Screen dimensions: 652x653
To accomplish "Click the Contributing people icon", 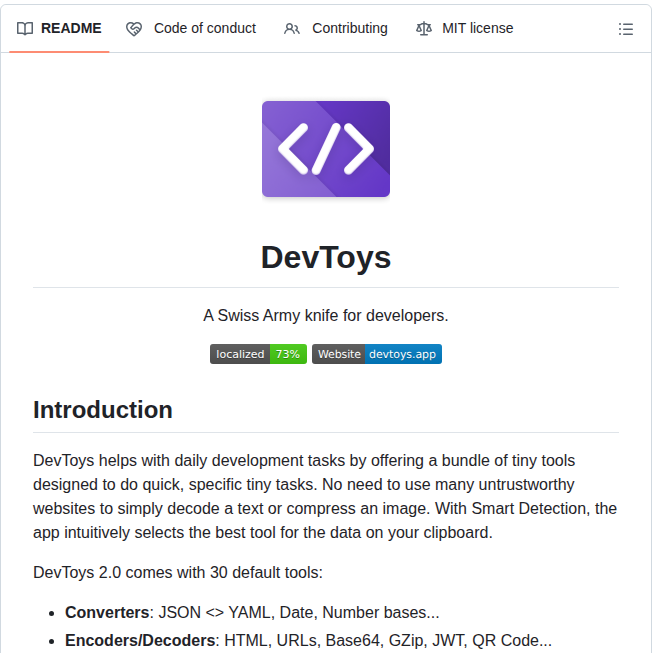I will tap(292, 29).
